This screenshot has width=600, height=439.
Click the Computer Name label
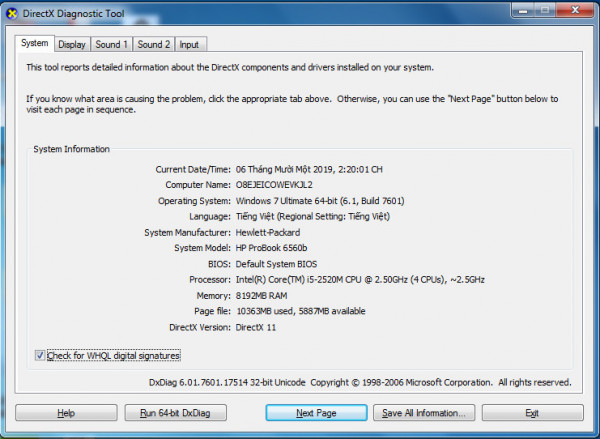[198, 185]
